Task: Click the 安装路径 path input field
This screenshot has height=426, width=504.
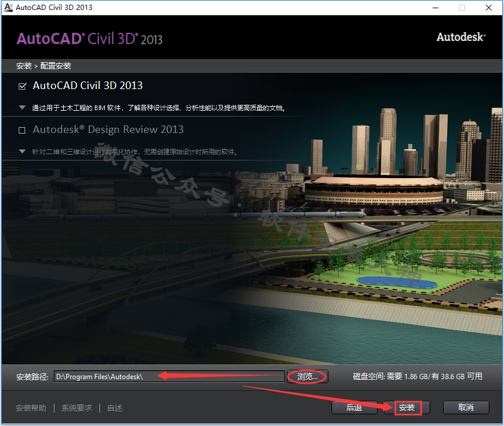Action: click(x=169, y=376)
